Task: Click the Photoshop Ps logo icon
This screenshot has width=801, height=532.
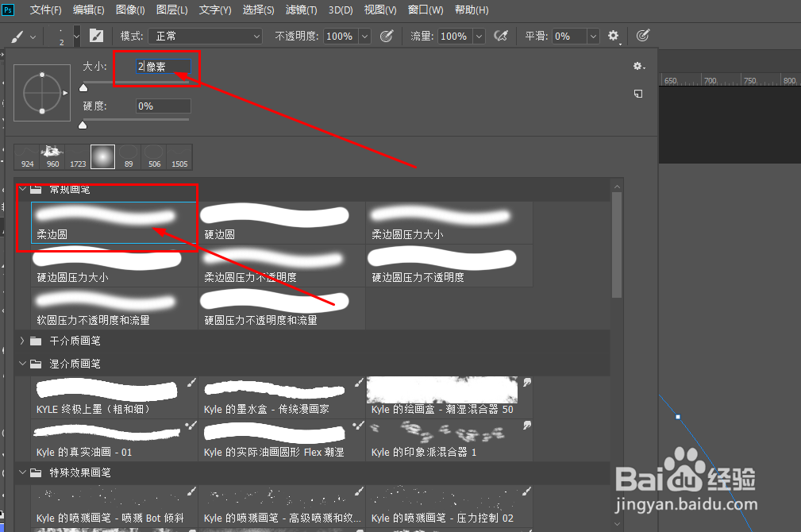Action: click(x=8, y=10)
